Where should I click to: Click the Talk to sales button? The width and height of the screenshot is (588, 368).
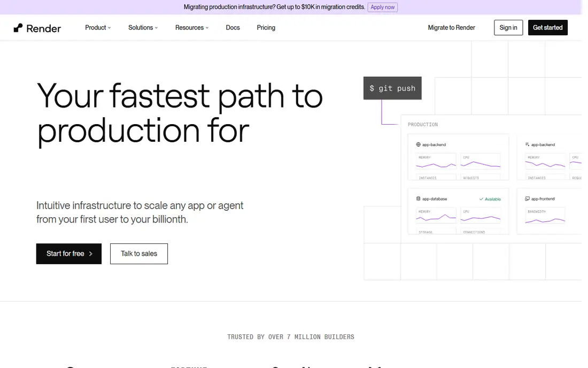139,254
